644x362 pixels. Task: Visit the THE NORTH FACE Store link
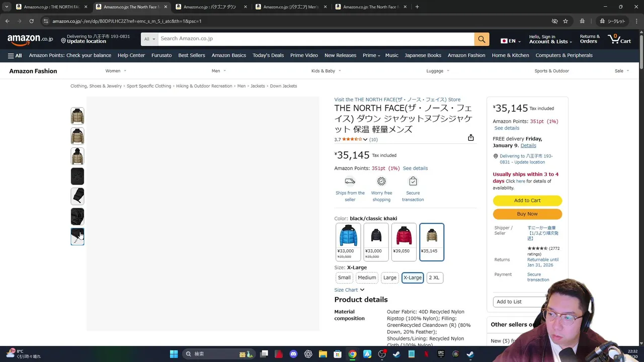pyautogui.click(x=397, y=100)
